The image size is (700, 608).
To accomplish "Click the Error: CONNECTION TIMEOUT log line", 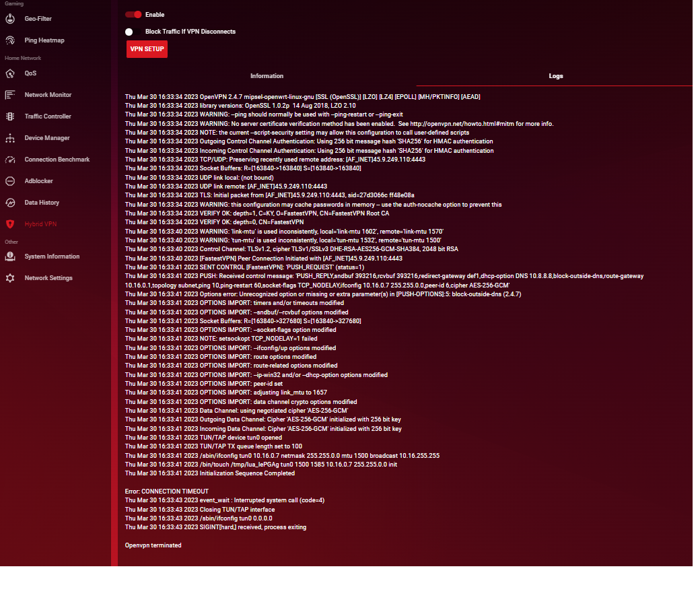I will coord(166,492).
